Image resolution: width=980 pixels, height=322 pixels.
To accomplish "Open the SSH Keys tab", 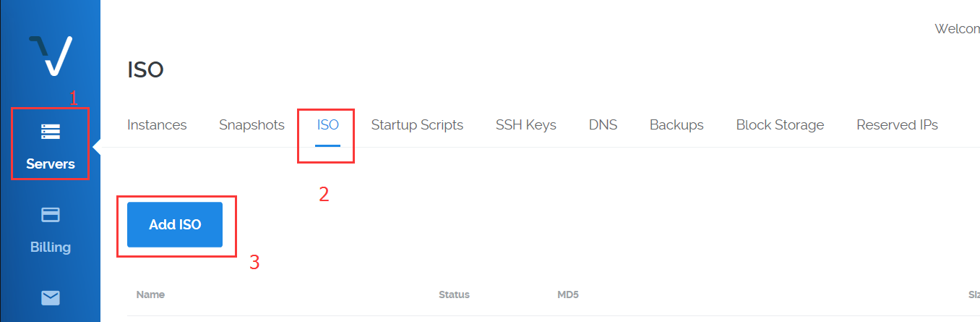I will (x=525, y=124).
